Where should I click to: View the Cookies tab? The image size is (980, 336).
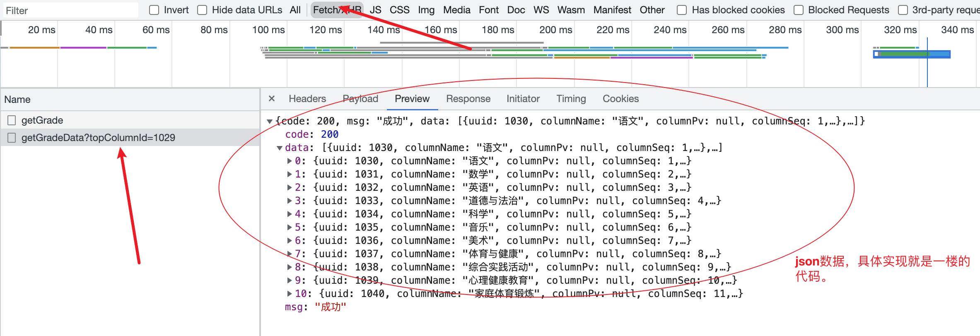click(x=620, y=99)
